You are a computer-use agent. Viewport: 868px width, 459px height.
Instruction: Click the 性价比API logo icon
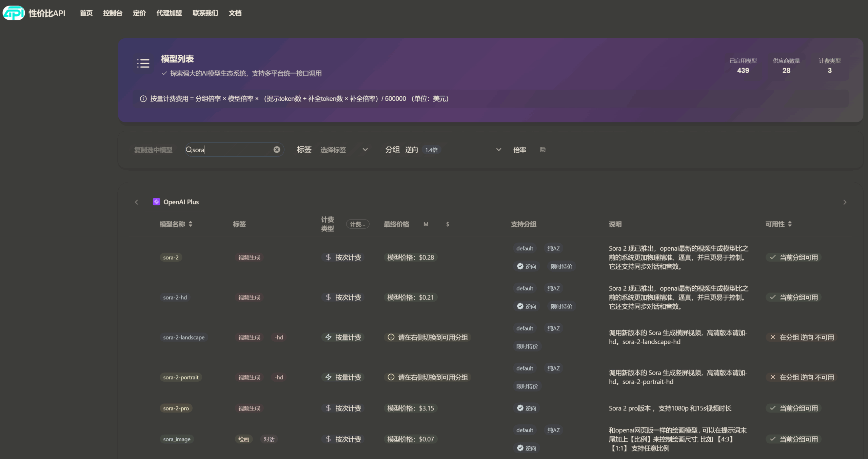coord(14,13)
